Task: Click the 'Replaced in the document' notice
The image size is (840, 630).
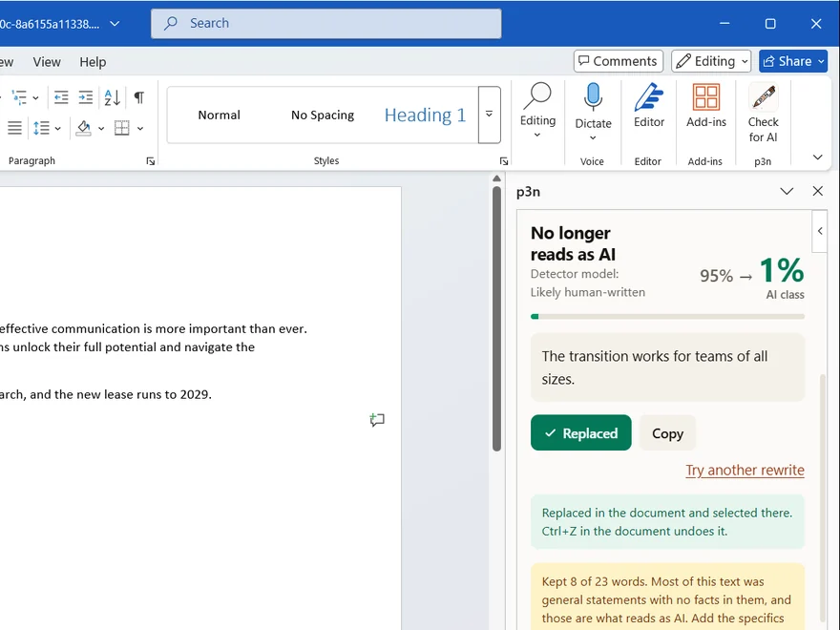Action: 667,522
